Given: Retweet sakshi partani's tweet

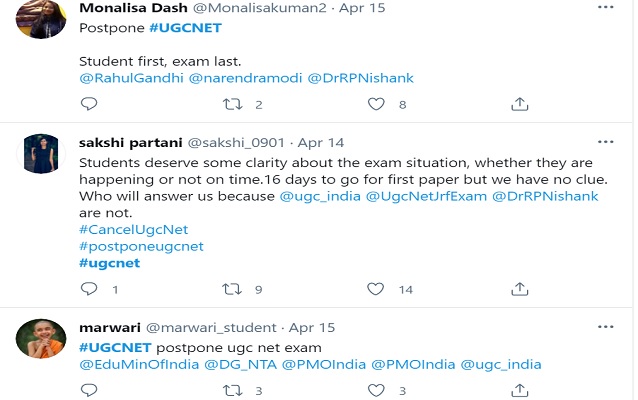Looking at the screenshot, I should [x=232, y=290].
